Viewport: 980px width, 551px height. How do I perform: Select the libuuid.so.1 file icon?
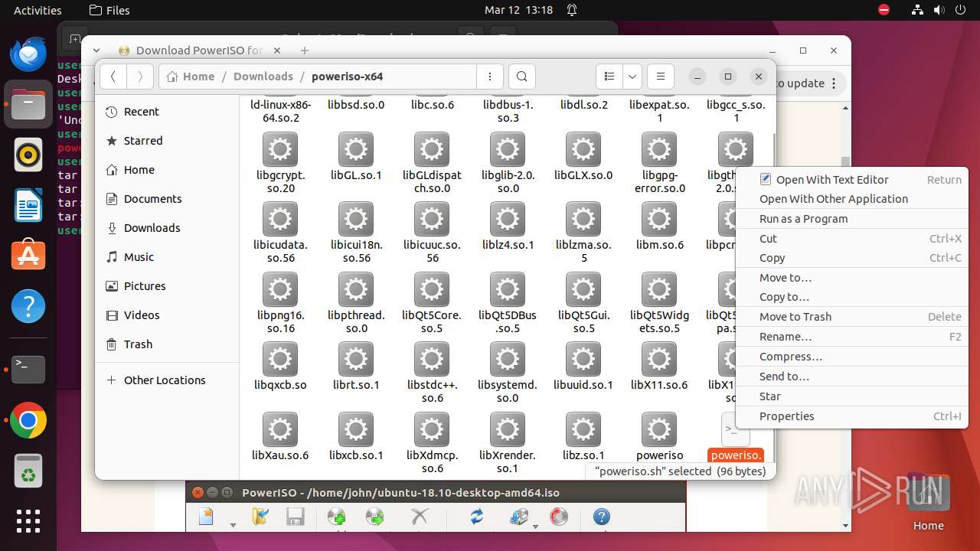[x=583, y=360]
